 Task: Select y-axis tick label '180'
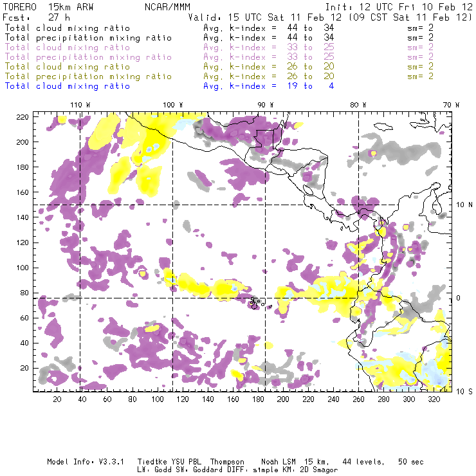point(23,167)
